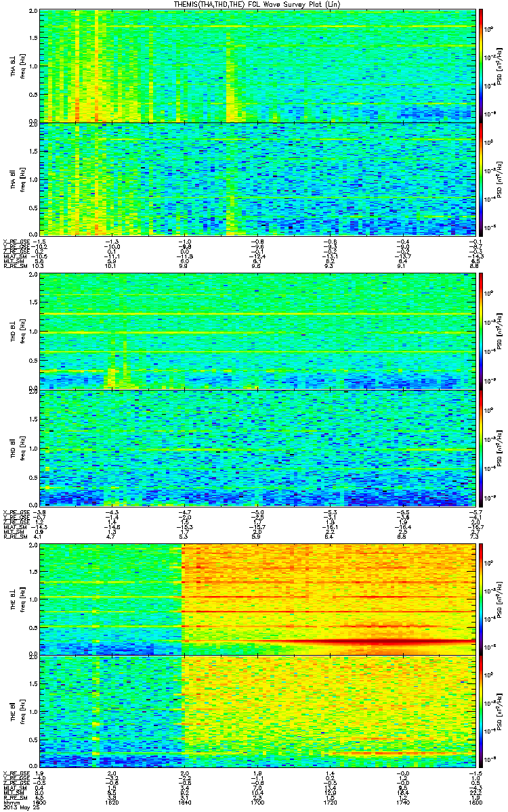Click the 1700 time tick label
The width and height of the screenshot is (508, 812).
tap(257, 803)
